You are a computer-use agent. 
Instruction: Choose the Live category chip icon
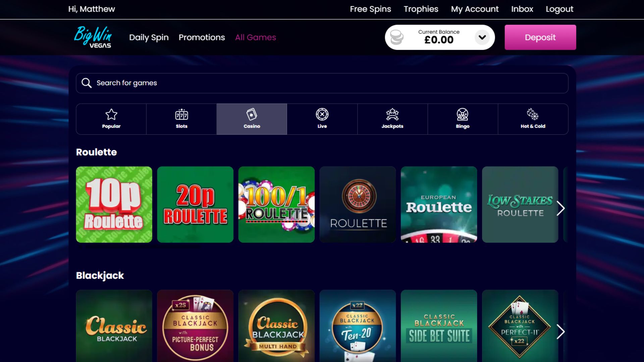click(322, 115)
